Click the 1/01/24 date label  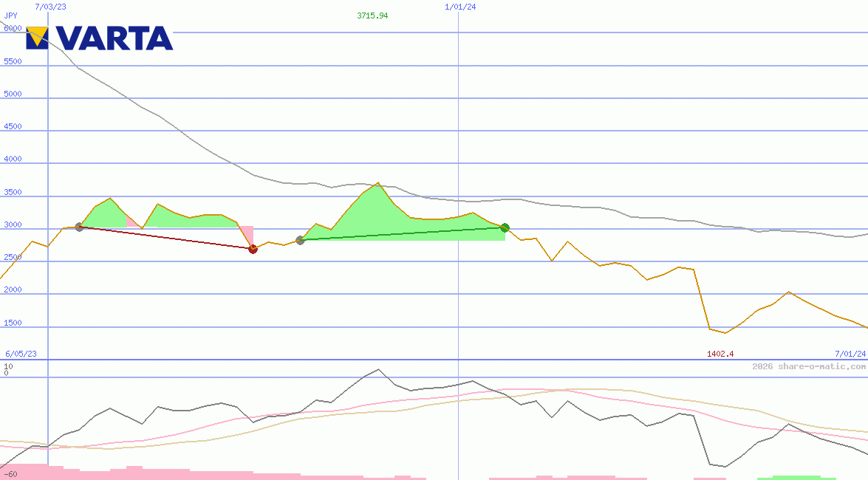[460, 7]
